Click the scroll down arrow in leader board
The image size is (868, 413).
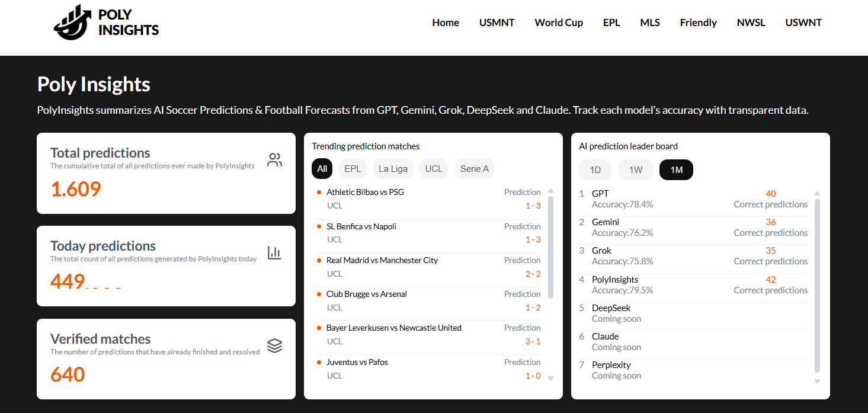point(818,381)
